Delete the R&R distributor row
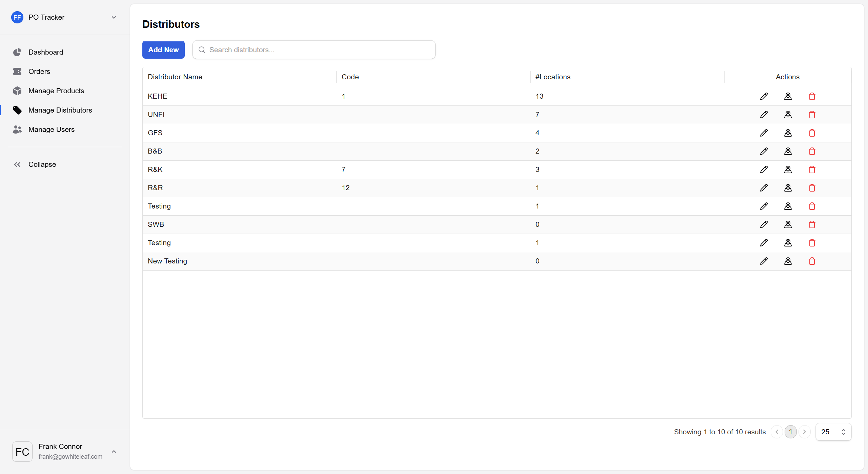 coord(812,188)
